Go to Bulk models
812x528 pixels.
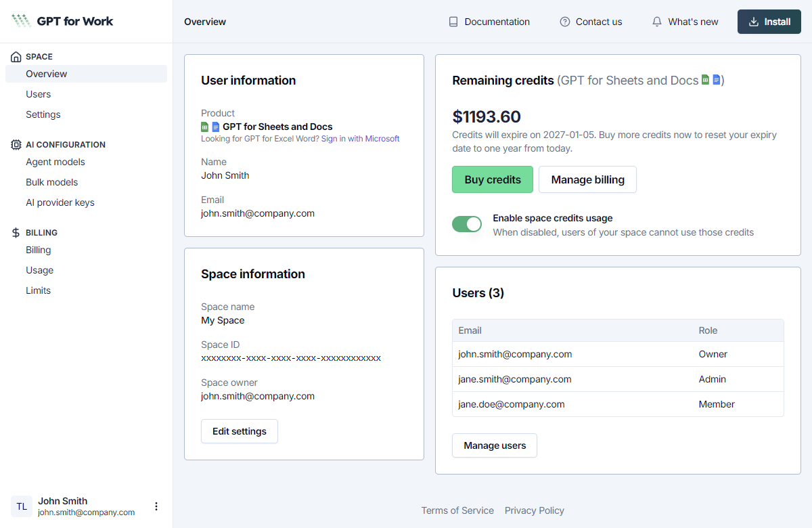(86, 182)
